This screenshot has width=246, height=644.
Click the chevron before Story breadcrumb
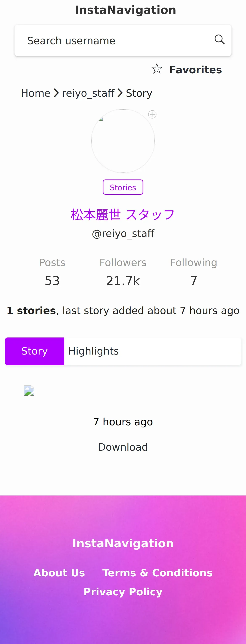coord(120,93)
